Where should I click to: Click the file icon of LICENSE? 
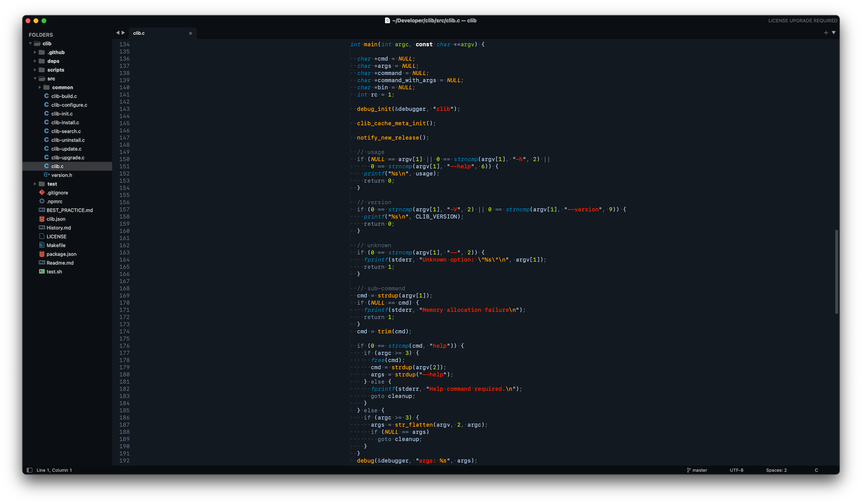42,236
